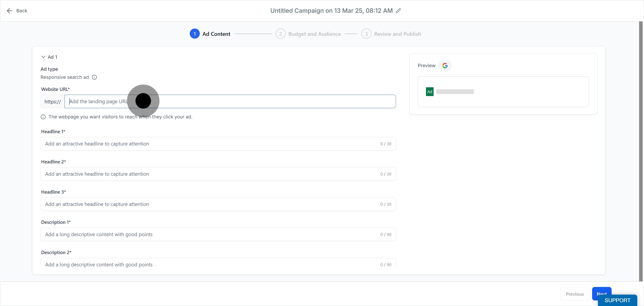
Task: Click the info icon beside the webpage hint text
Action: (43, 117)
